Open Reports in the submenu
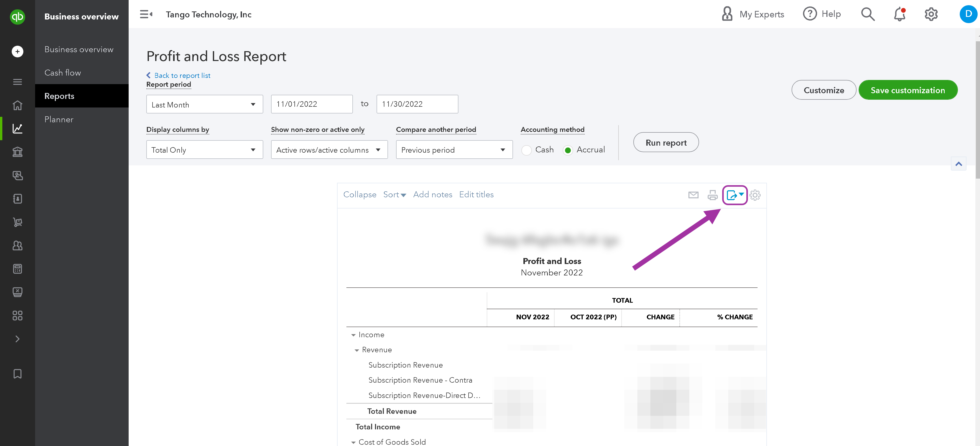This screenshot has height=446, width=980. coord(82,96)
